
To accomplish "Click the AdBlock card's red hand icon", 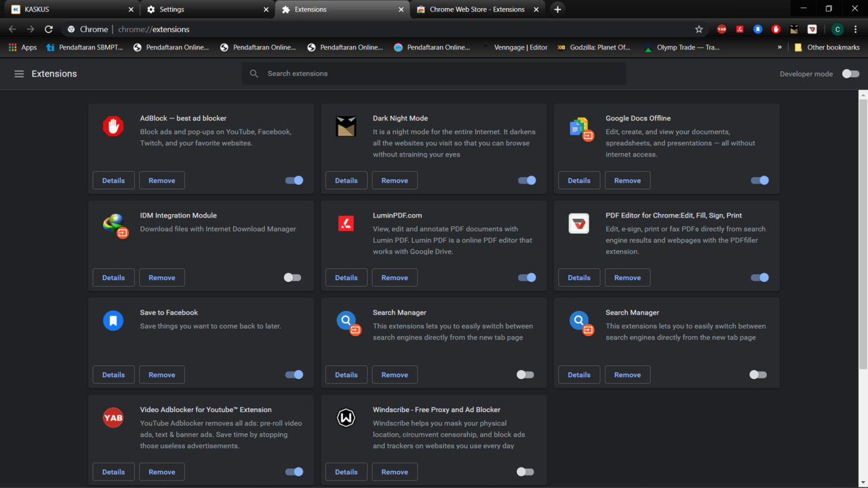I will point(113,126).
